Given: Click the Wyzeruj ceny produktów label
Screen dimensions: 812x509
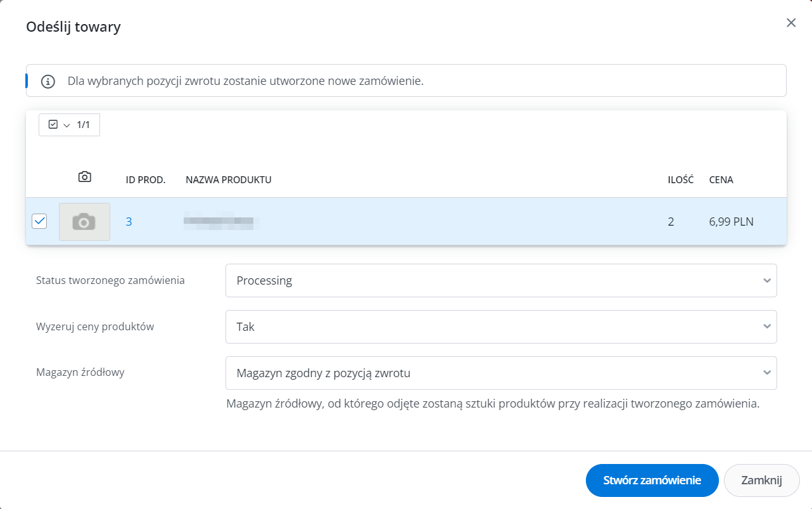Looking at the screenshot, I should click(95, 327).
